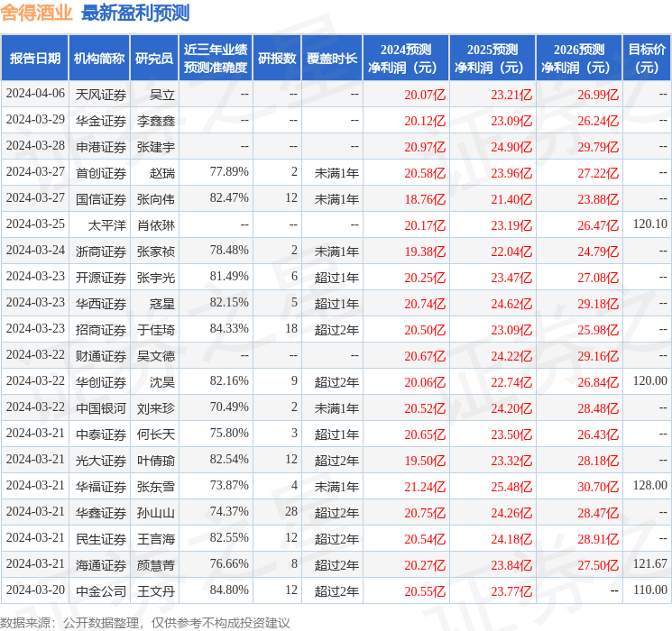
Task: Click the 天风证券 institution cell
Action: pyautogui.click(x=101, y=95)
